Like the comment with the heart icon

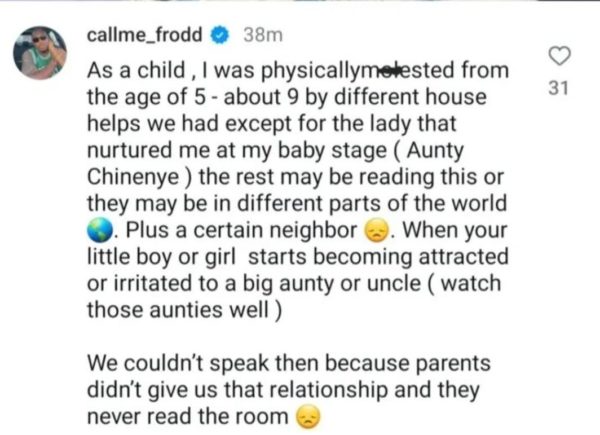tap(561, 56)
